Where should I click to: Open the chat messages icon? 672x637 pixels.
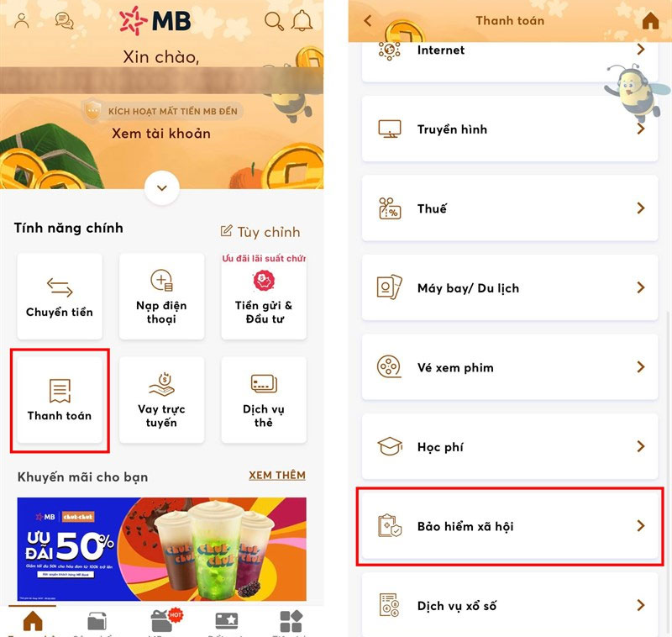[x=65, y=20]
